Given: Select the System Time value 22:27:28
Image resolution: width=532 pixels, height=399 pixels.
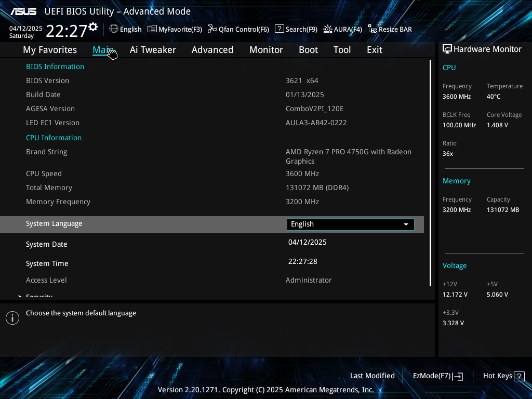Looking at the screenshot, I should point(303,262).
